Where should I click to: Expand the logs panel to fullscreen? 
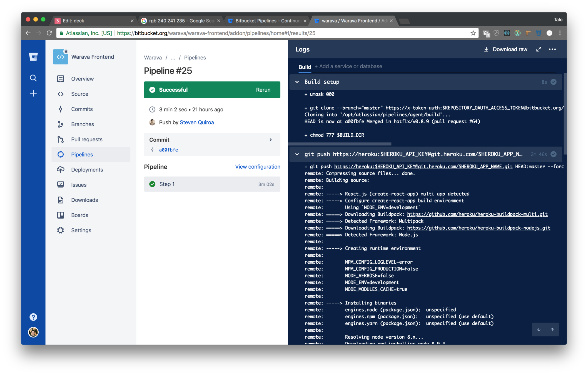click(539, 49)
